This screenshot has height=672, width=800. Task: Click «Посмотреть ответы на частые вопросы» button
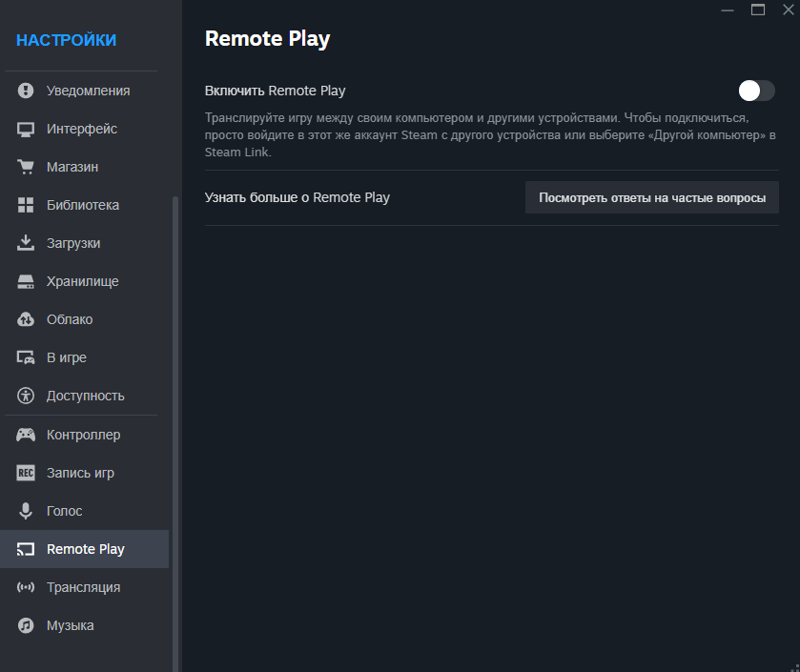652,198
